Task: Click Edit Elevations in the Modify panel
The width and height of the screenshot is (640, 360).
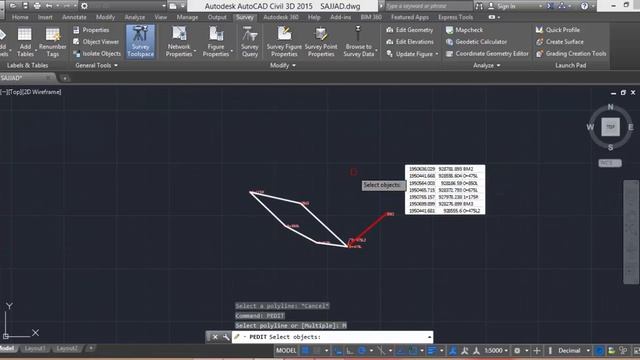Action: (410, 42)
